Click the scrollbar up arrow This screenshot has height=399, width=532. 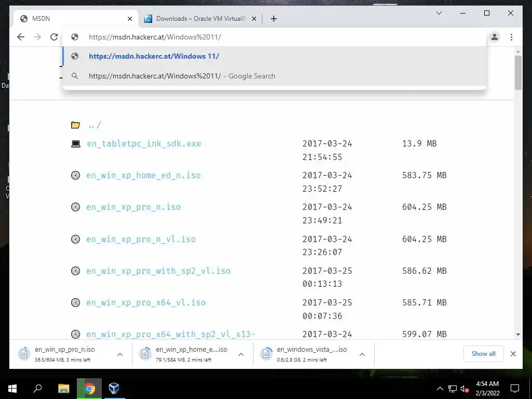(518, 52)
